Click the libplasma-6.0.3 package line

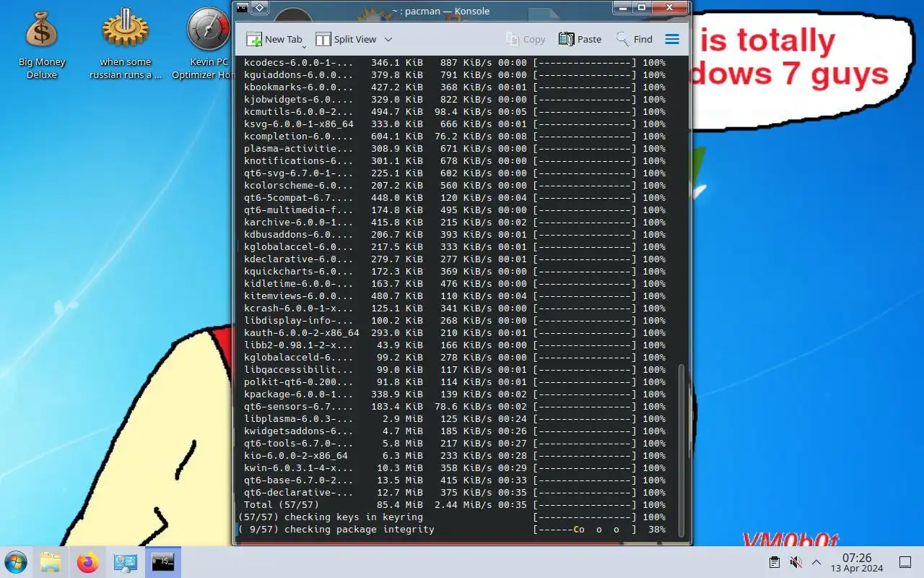pyautogui.click(x=455, y=419)
